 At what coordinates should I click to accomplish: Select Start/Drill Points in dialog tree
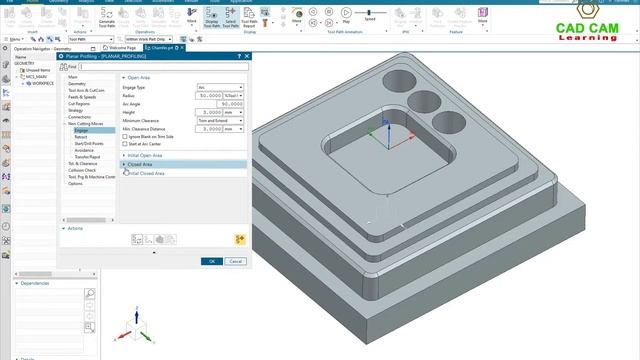click(89, 144)
